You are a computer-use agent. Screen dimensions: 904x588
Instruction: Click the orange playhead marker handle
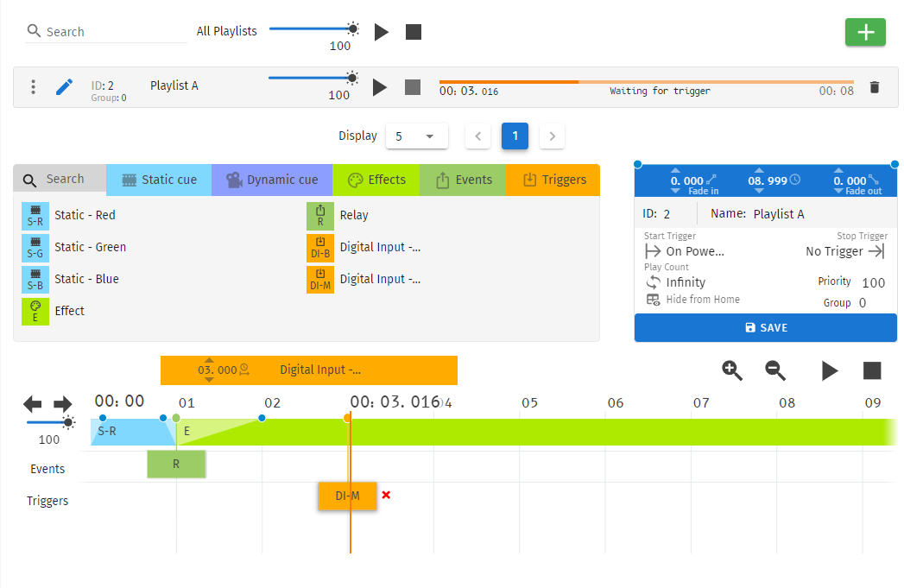point(347,418)
